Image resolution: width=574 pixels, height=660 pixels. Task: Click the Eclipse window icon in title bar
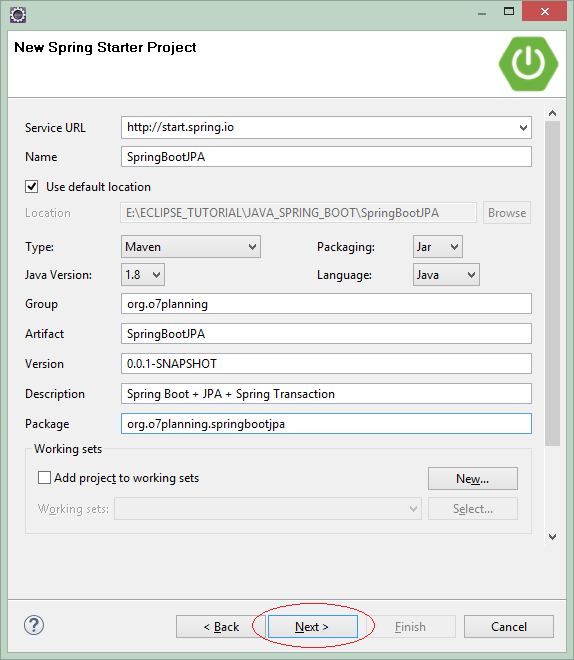(x=18, y=15)
